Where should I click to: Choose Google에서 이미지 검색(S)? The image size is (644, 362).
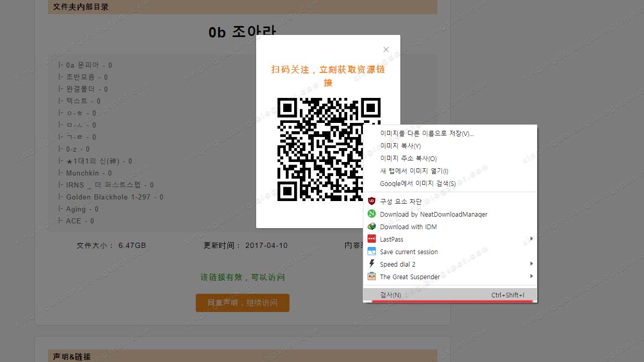[x=450, y=183]
